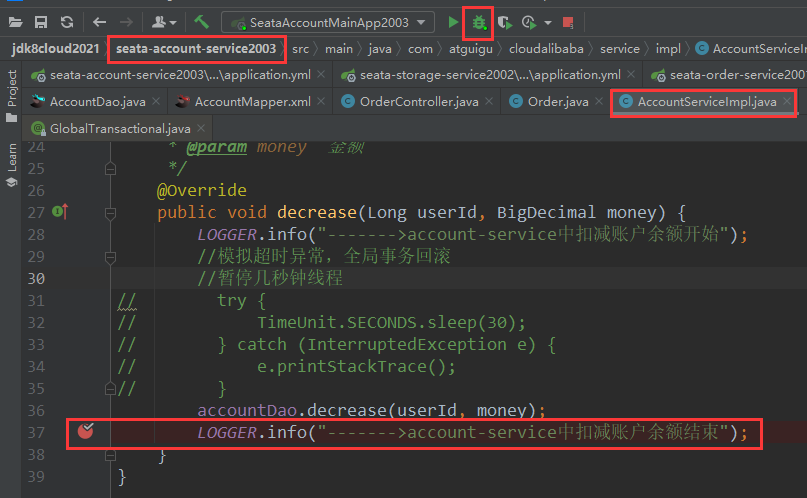807x498 pixels.
Task: Expand the profiler dropdown arrow
Action: click(548, 23)
